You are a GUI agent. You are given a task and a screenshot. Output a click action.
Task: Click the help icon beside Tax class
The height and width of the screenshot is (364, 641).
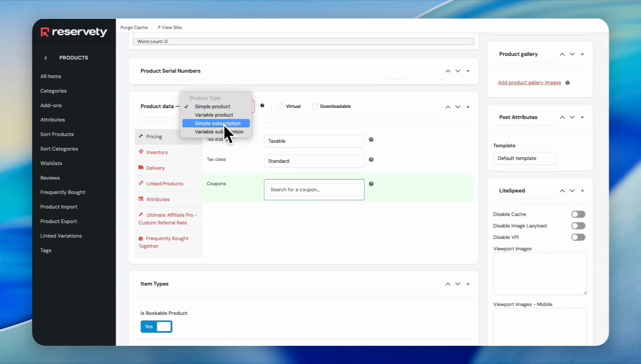tap(371, 160)
